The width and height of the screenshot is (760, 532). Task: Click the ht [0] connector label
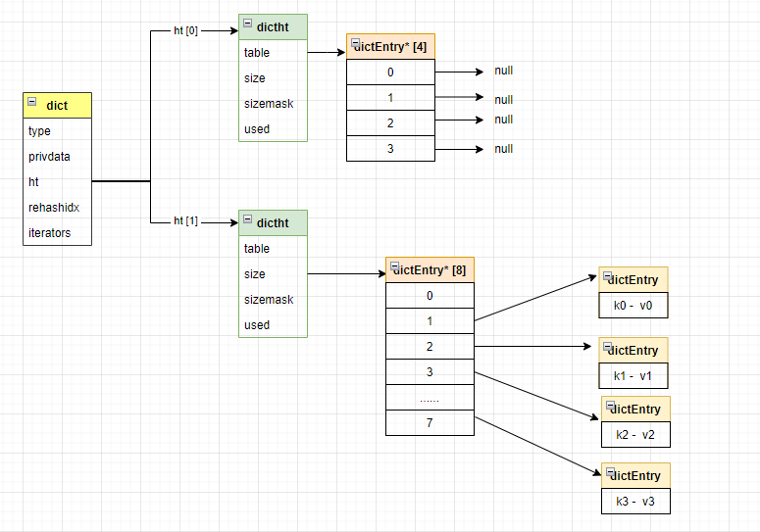click(185, 31)
